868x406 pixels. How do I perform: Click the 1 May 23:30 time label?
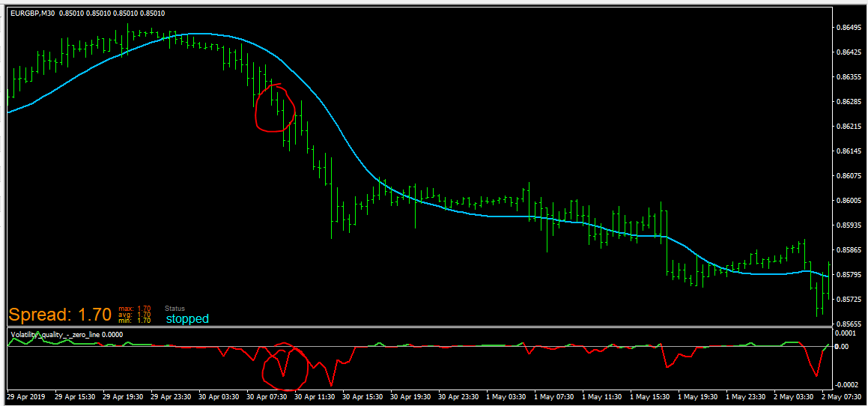tap(744, 397)
